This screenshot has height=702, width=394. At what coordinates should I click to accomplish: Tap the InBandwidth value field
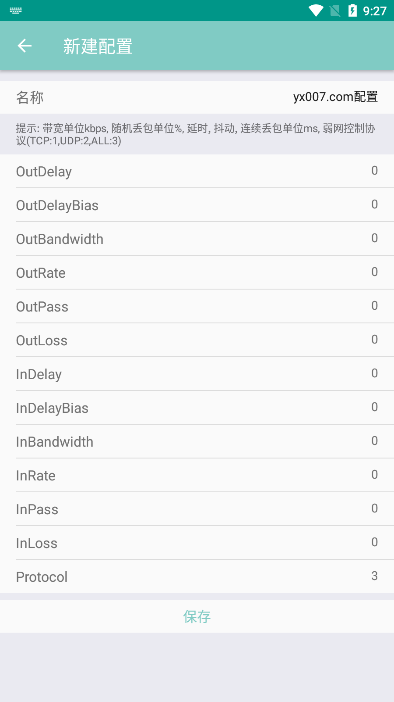pyautogui.click(x=374, y=441)
